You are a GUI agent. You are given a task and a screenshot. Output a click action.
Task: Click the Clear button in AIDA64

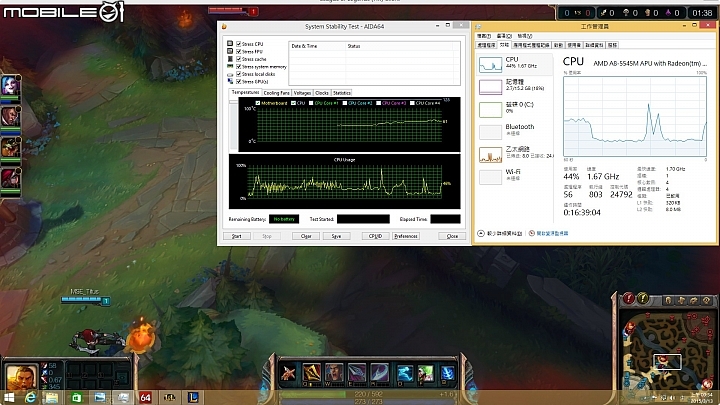(x=306, y=236)
